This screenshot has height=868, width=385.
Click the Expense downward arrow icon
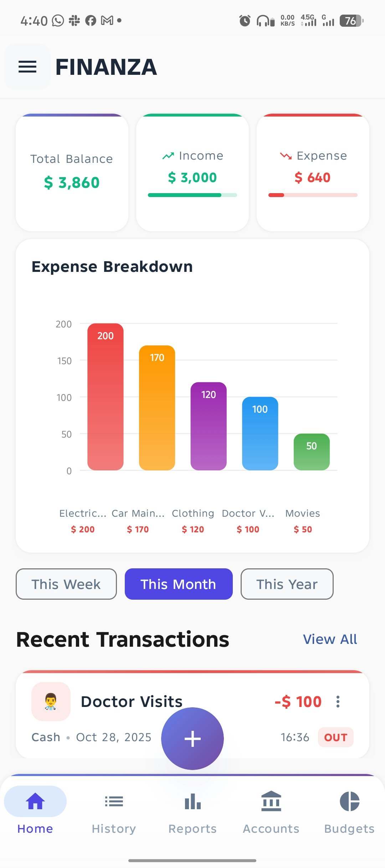pos(285,156)
